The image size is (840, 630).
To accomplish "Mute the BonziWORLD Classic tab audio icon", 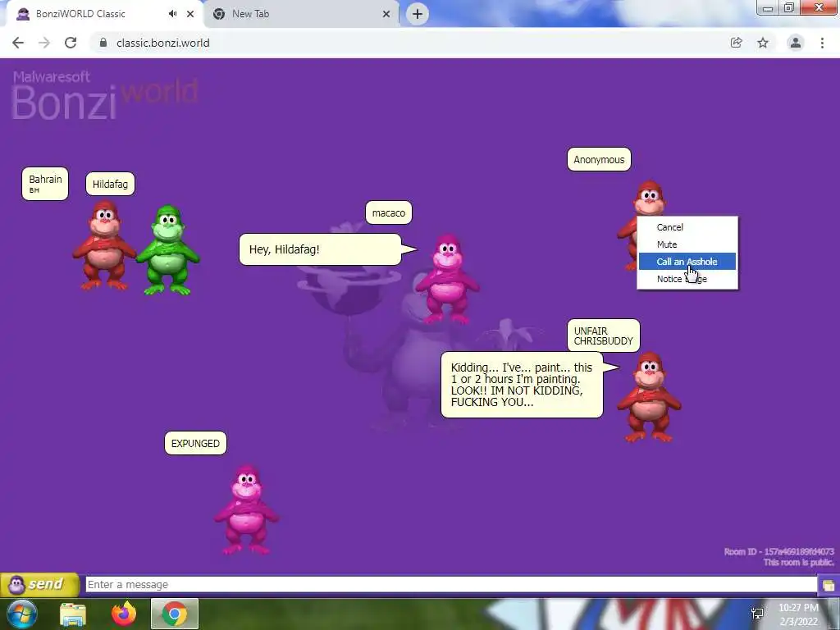I will click(x=172, y=14).
